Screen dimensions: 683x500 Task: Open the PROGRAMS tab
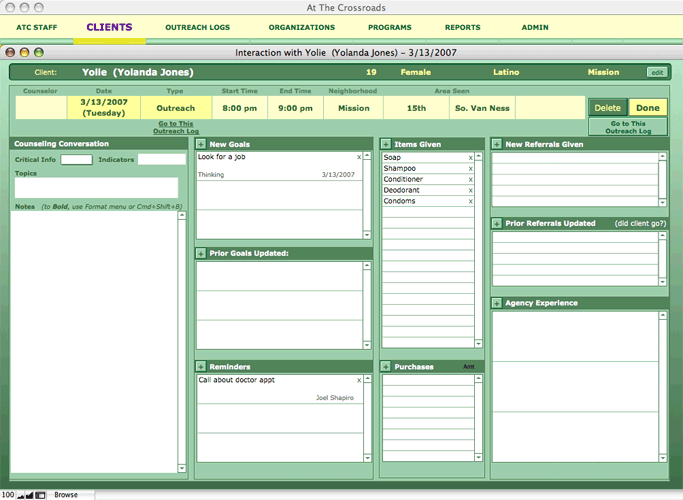point(389,27)
